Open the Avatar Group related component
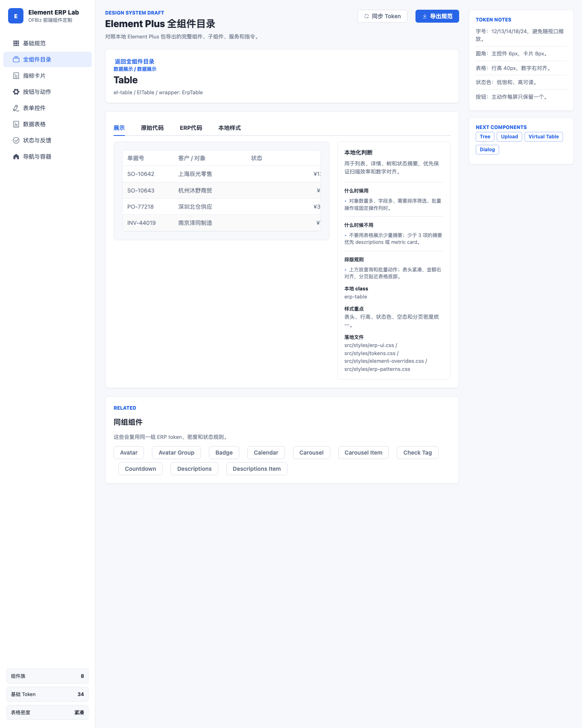The width and height of the screenshot is (582, 728). point(177,453)
